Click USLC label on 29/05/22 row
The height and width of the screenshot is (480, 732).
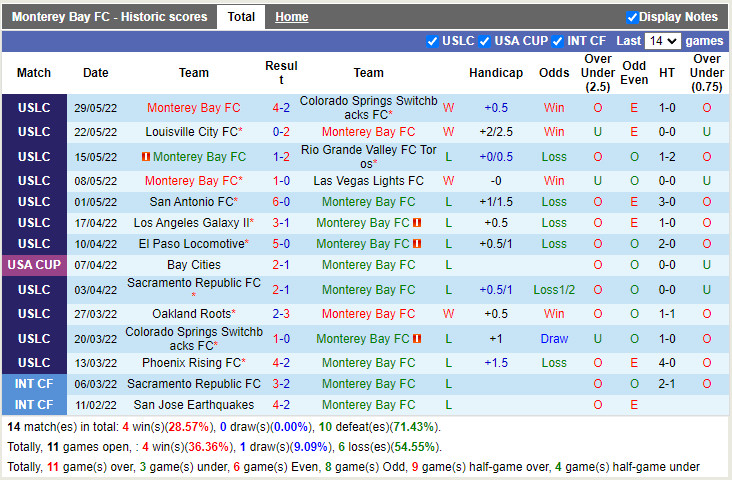(34, 108)
